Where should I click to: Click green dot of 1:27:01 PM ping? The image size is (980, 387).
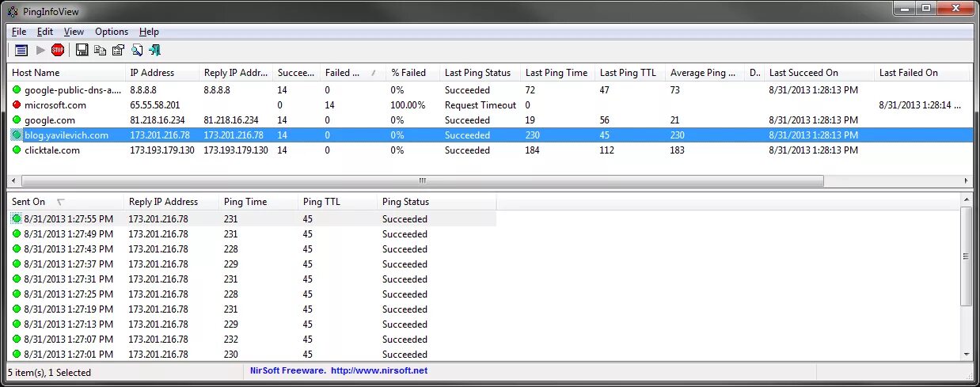pos(17,354)
